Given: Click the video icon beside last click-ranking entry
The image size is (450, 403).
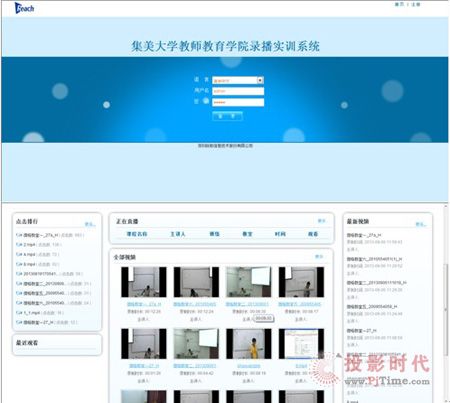Looking at the screenshot, I should [x=19, y=322].
